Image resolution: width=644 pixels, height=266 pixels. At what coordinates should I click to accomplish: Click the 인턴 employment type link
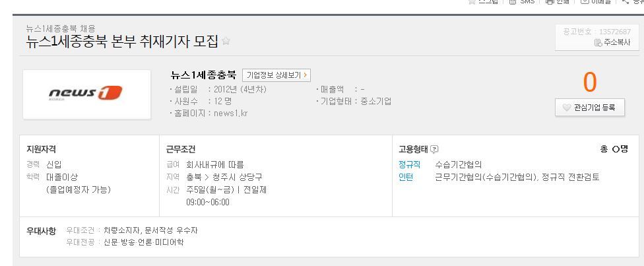[x=405, y=177]
